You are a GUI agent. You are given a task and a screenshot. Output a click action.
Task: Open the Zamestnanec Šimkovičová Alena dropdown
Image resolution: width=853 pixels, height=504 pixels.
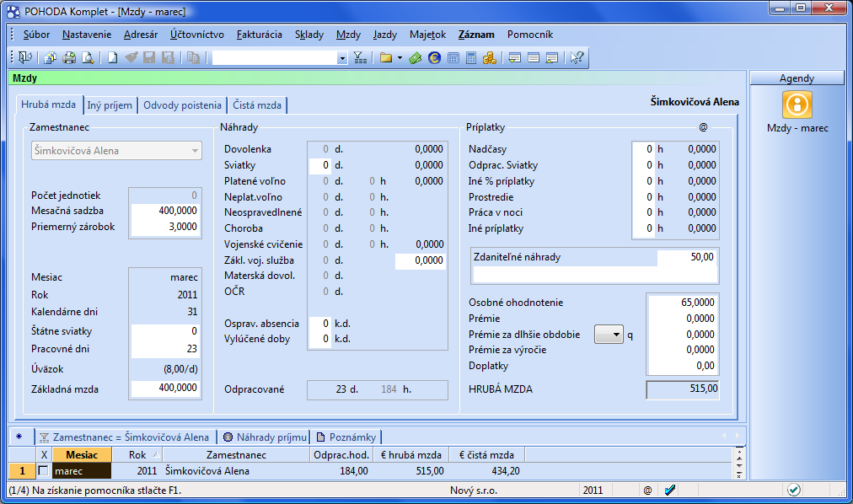coord(195,151)
